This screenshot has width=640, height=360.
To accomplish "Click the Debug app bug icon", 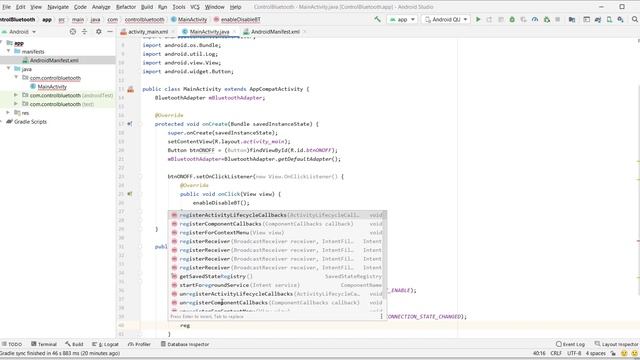I will tap(512, 19).
